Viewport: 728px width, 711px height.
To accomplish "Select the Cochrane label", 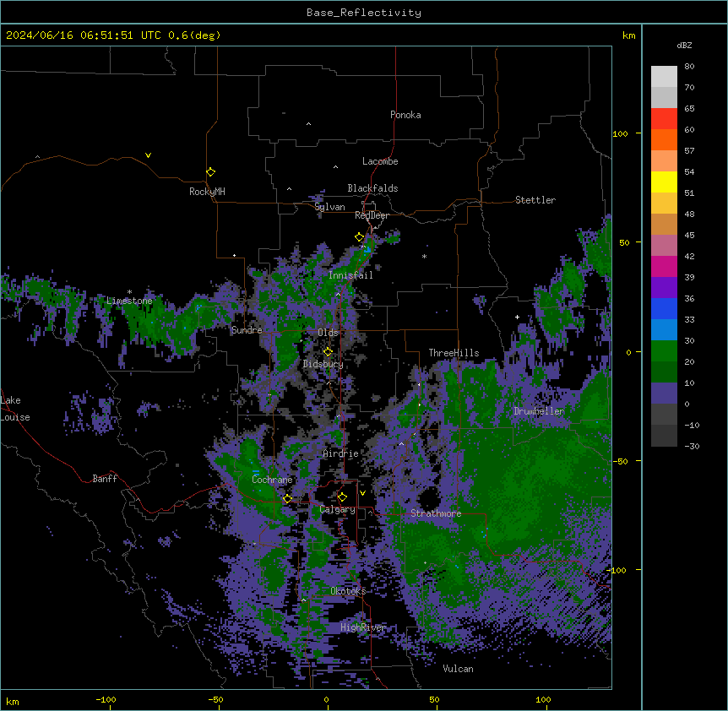I will (x=272, y=480).
